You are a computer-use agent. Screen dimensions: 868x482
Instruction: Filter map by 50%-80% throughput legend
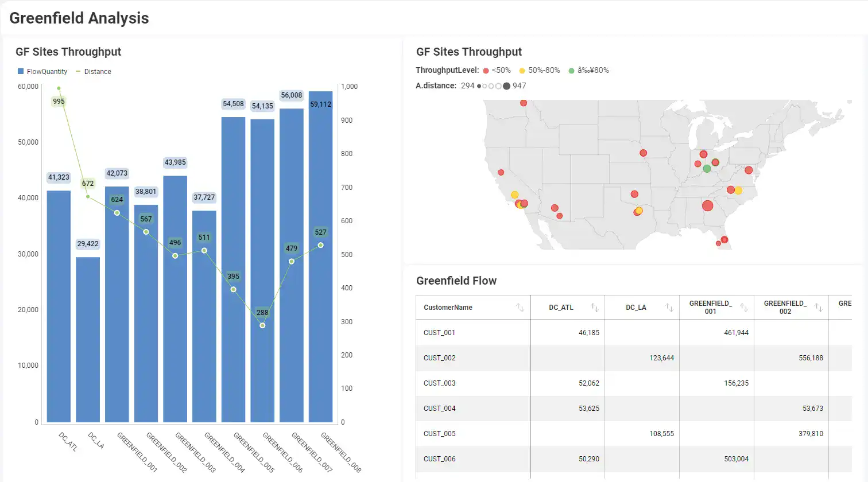point(539,71)
